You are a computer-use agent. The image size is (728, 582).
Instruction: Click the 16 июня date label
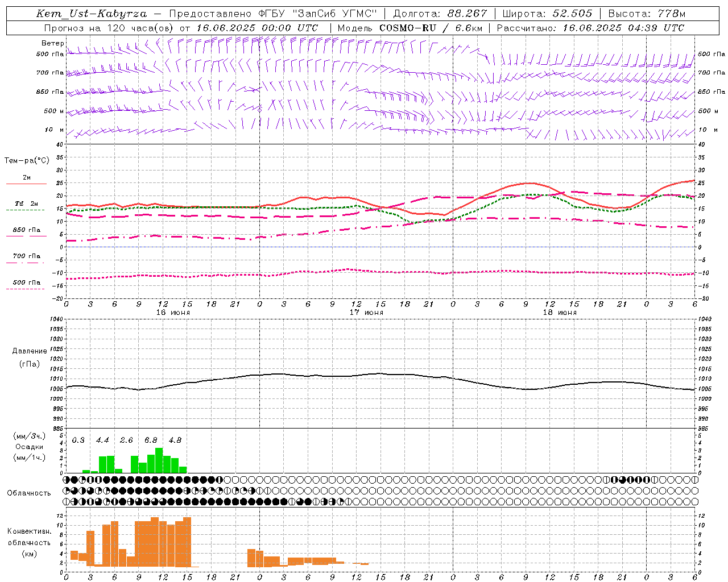[173, 313]
